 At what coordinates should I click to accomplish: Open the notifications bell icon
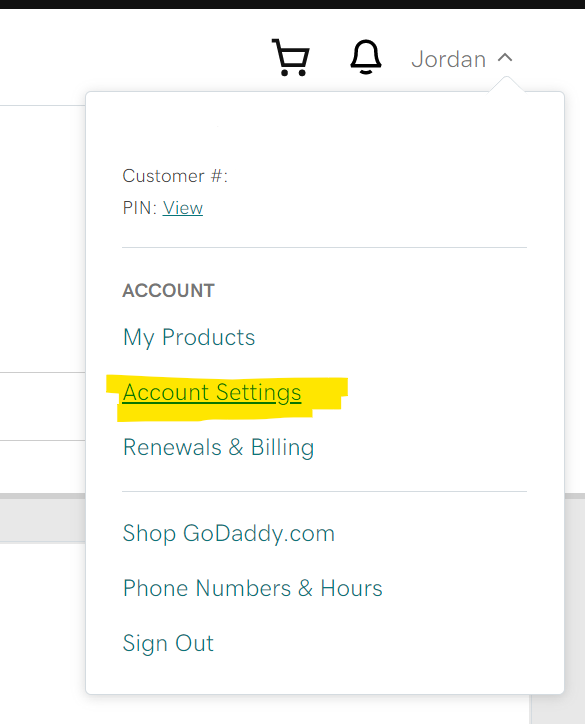(366, 57)
